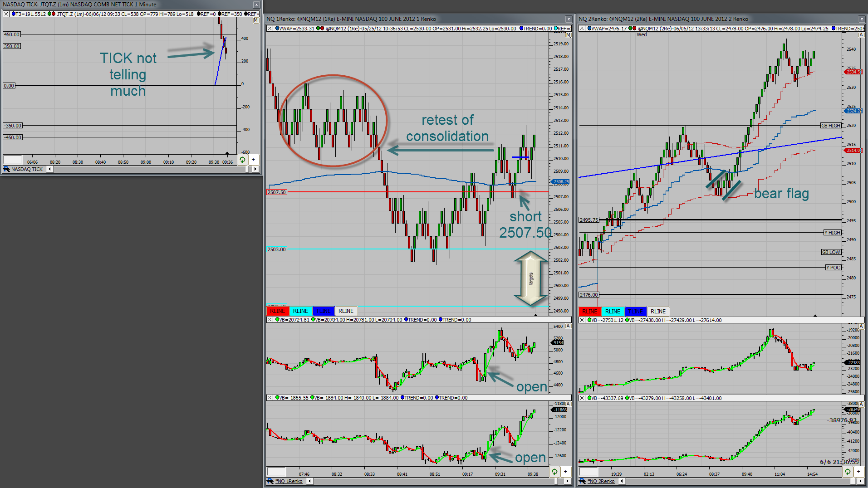Image resolution: width=868 pixels, height=488 pixels.
Task: Click the empty input box in NASDAQ TICK time axis
Action: (x=13, y=160)
